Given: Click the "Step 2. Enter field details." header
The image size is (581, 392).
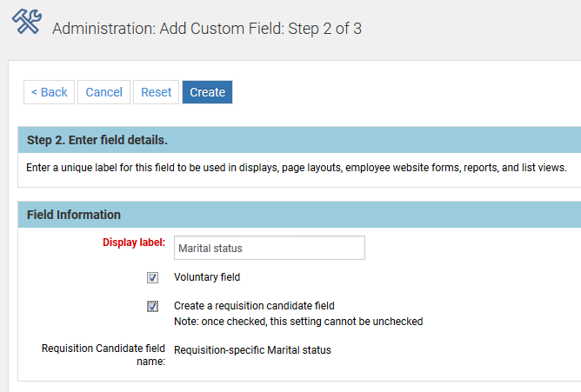Looking at the screenshot, I should click(x=97, y=140).
